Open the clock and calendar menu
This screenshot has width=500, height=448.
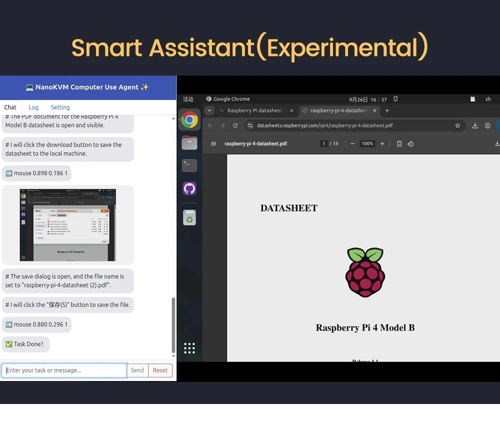click(367, 99)
